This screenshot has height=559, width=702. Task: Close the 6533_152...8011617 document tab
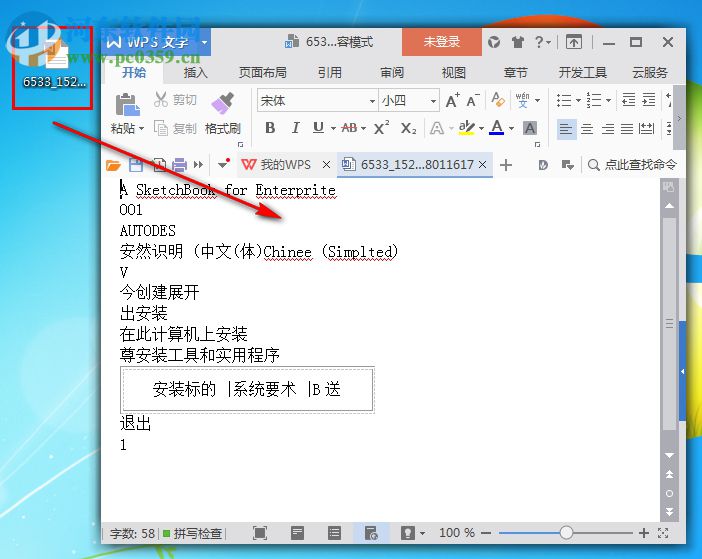[x=482, y=165]
